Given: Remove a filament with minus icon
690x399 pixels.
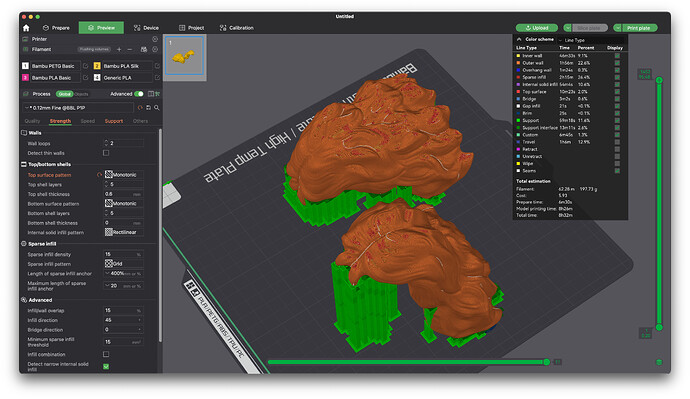Looking at the screenshot, I should point(129,49).
